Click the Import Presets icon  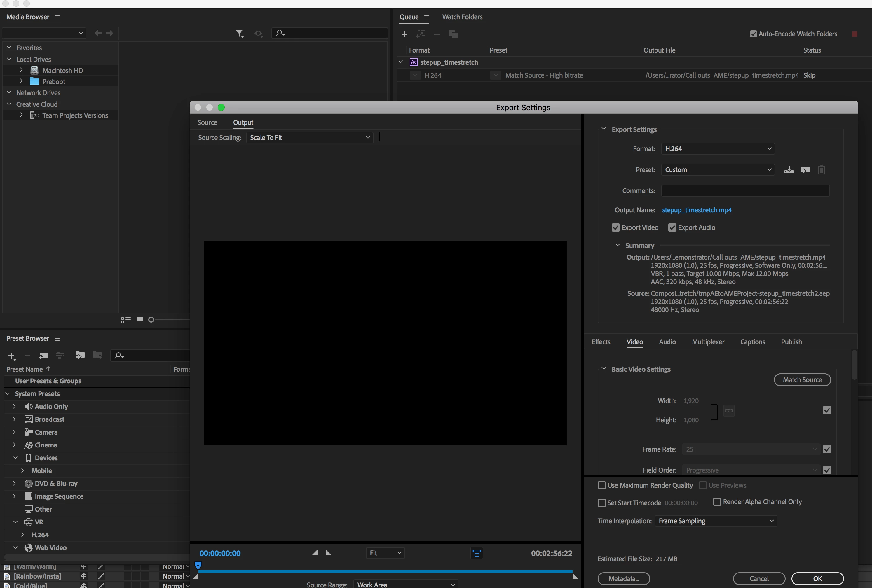coord(805,170)
